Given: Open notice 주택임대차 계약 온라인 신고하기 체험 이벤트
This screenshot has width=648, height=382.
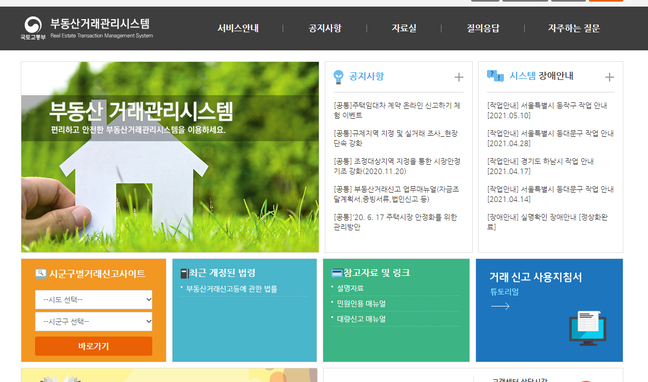Looking at the screenshot, I should click(x=397, y=110).
